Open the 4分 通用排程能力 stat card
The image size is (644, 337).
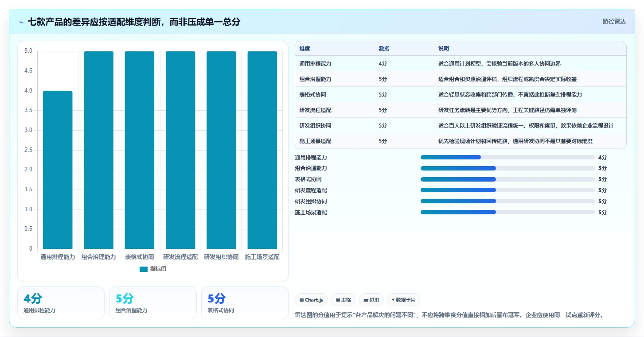click(x=61, y=303)
